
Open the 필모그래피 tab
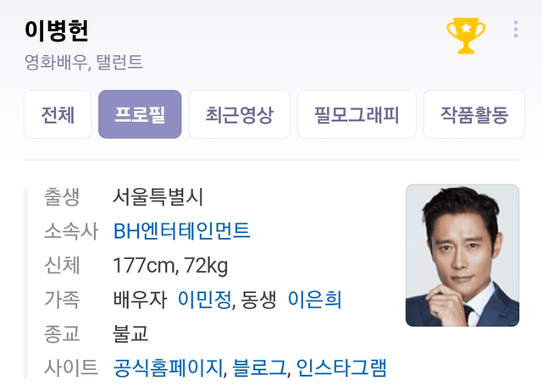(x=357, y=114)
